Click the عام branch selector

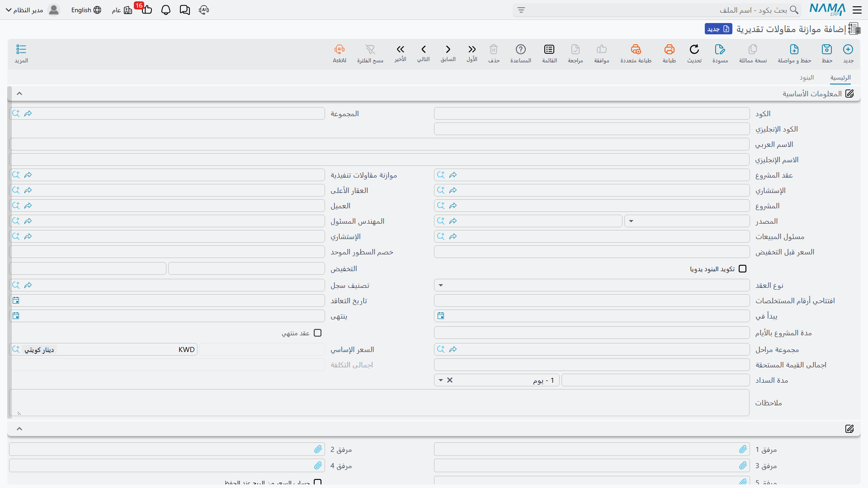coord(122,10)
